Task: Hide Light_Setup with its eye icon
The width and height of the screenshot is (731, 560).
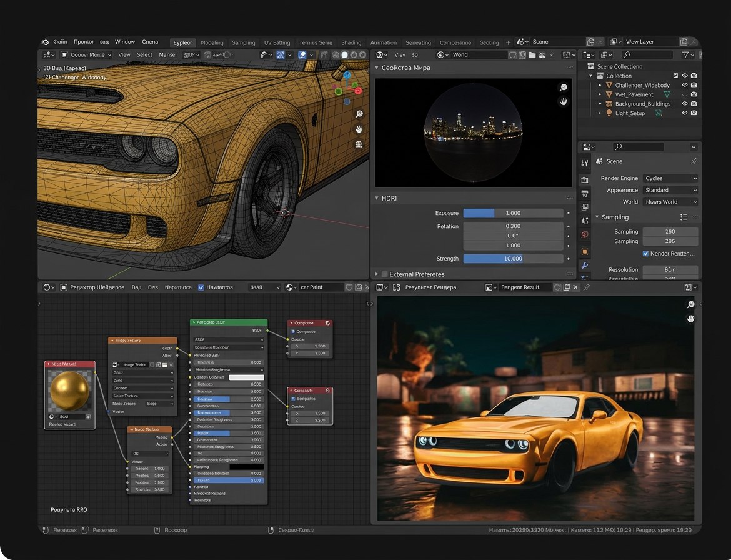Action: [x=684, y=113]
